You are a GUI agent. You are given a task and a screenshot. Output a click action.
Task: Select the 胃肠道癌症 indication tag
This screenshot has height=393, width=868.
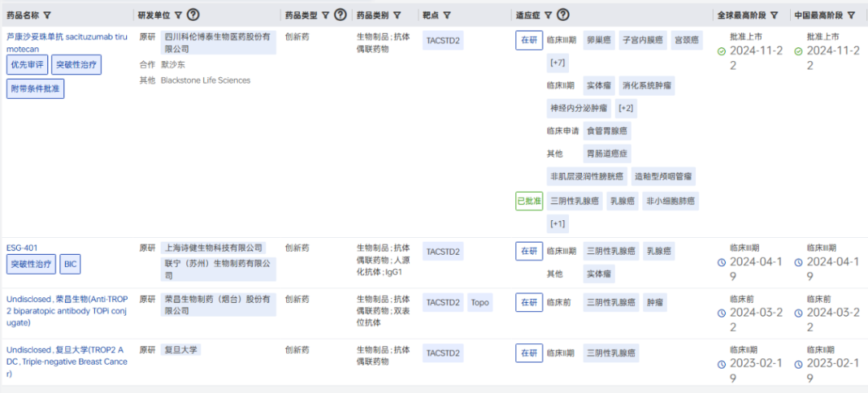[608, 154]
